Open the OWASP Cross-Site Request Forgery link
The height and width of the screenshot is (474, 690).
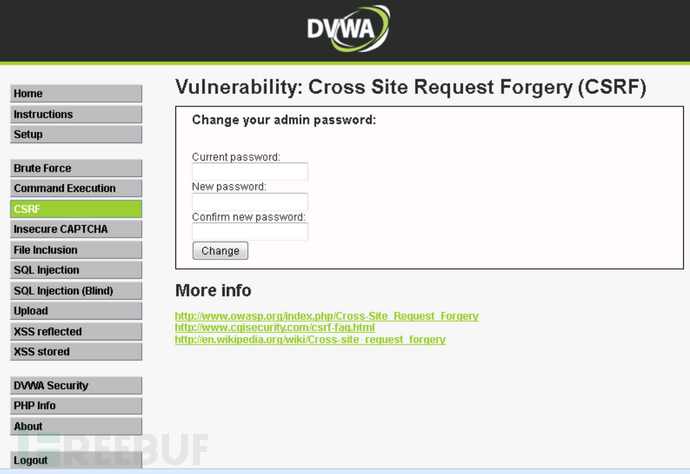[327, 316]
